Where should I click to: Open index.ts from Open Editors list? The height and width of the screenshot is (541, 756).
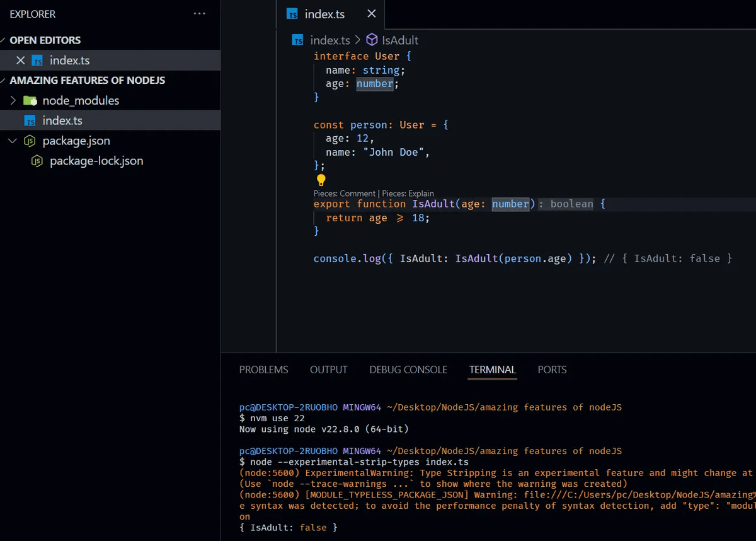pyautogui.click(x=110, y=61)
